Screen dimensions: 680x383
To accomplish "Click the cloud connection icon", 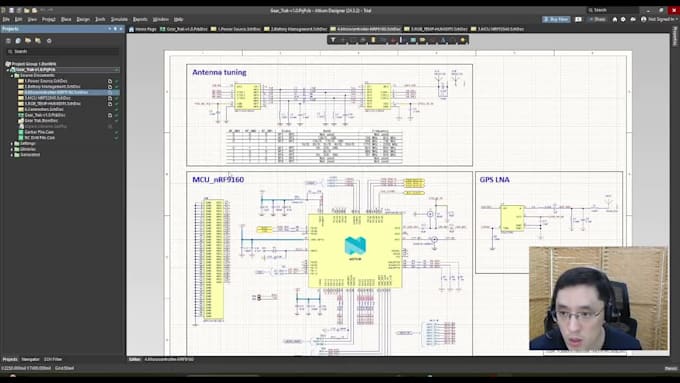I will click(x=633, y=20).
